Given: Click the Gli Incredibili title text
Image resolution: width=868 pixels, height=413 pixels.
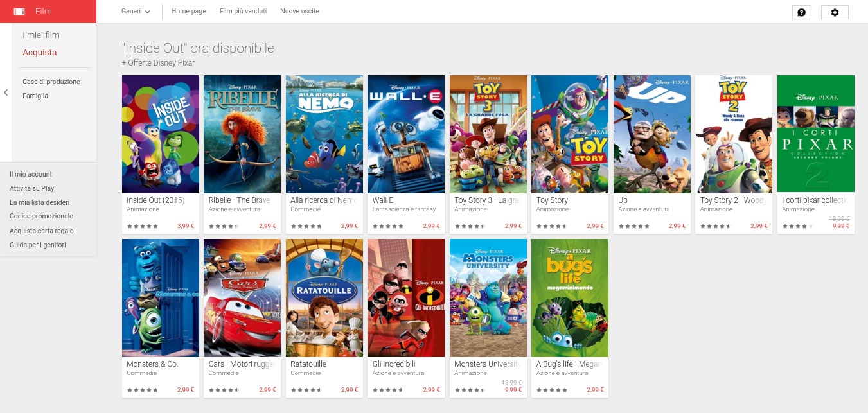Looking at the screenshot, I should coord(394,364).
